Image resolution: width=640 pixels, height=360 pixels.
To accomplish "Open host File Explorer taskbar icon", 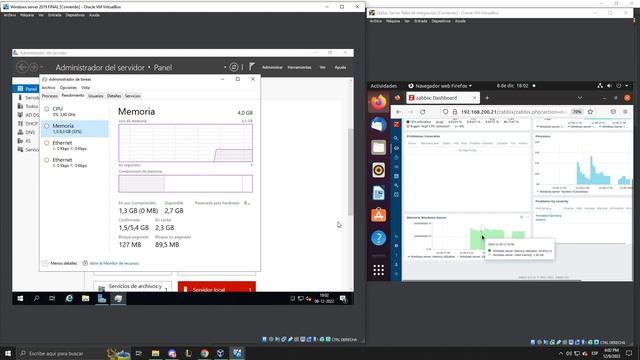I will 156,353.
